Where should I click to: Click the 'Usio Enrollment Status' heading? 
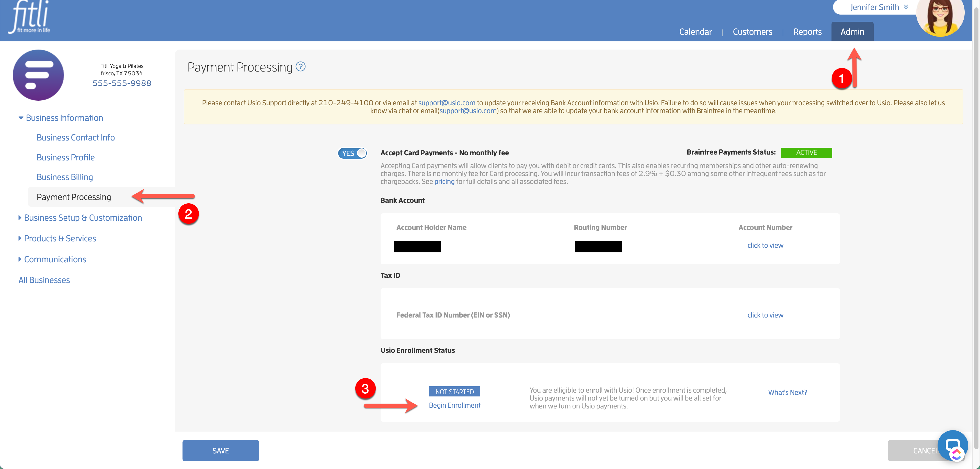click(x=418, y=350)
